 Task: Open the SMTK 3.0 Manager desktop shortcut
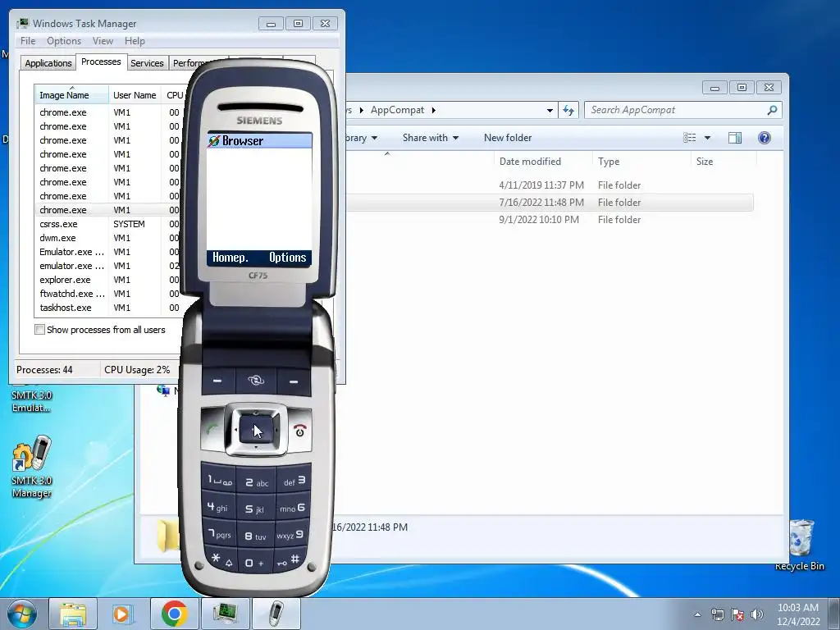(32, 467)
